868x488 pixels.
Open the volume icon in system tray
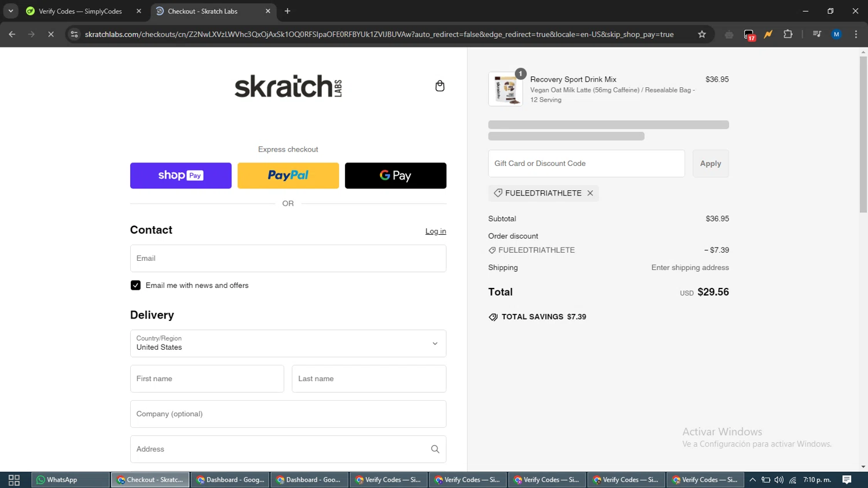click(x=779, y=480)
